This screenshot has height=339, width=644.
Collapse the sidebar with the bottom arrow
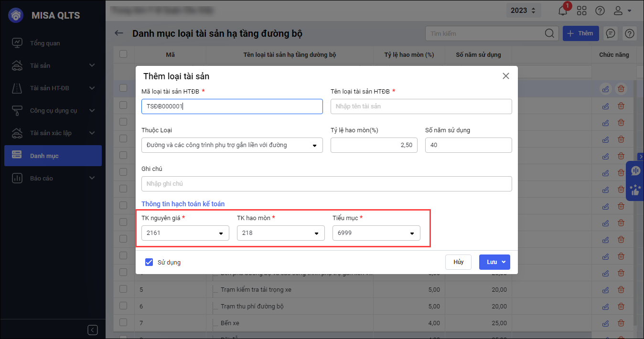[x=93, y=330]
